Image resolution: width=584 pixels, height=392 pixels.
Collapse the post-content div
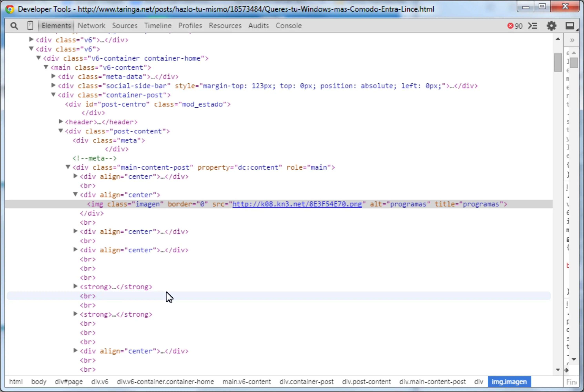(61, 131)
